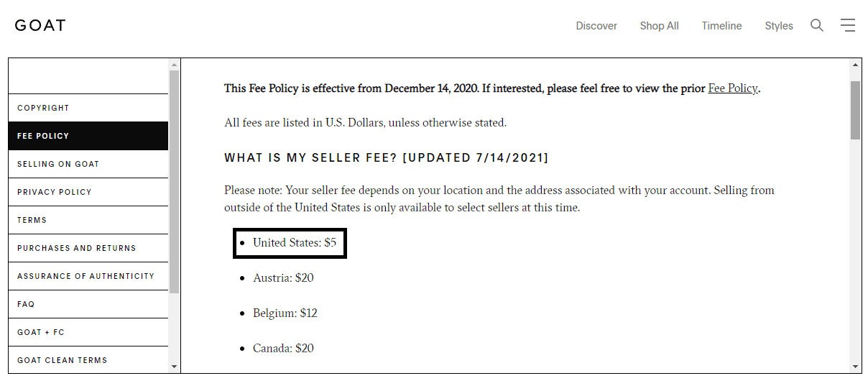
Task: Open Privacy Policy section
Action: pos(88,192)
